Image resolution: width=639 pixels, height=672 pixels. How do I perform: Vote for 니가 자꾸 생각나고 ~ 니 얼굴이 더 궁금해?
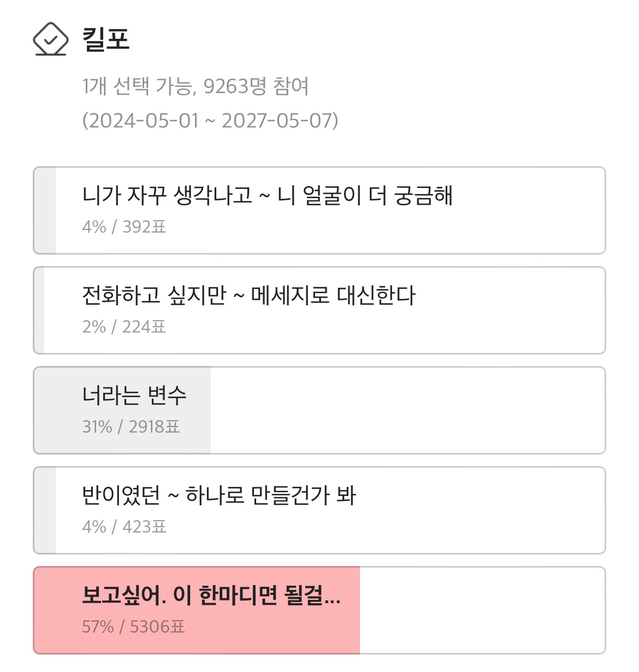pos(319,210)
